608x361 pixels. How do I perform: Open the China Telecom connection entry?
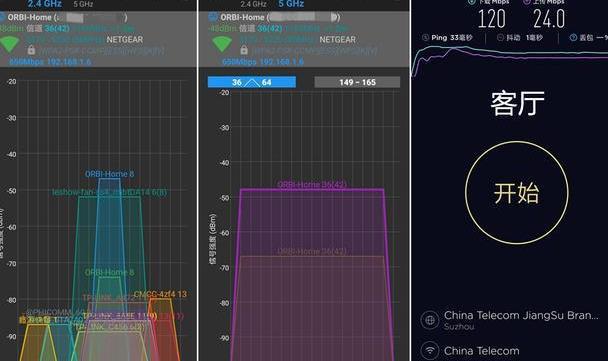(x=470, y=351)
